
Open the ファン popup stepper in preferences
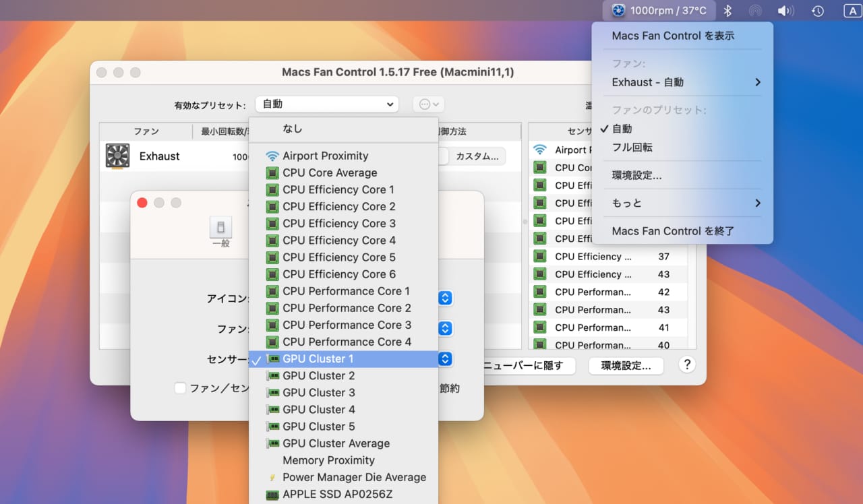[445, 328]
